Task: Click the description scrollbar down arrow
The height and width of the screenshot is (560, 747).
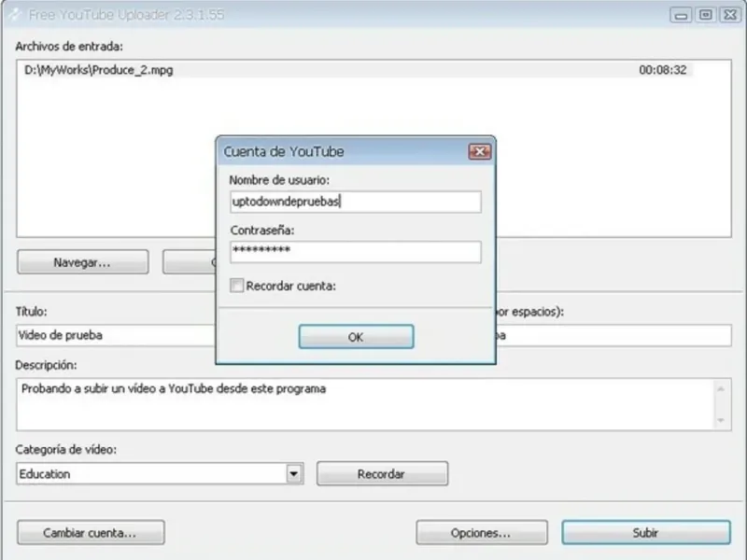Action: click(721, 420)
